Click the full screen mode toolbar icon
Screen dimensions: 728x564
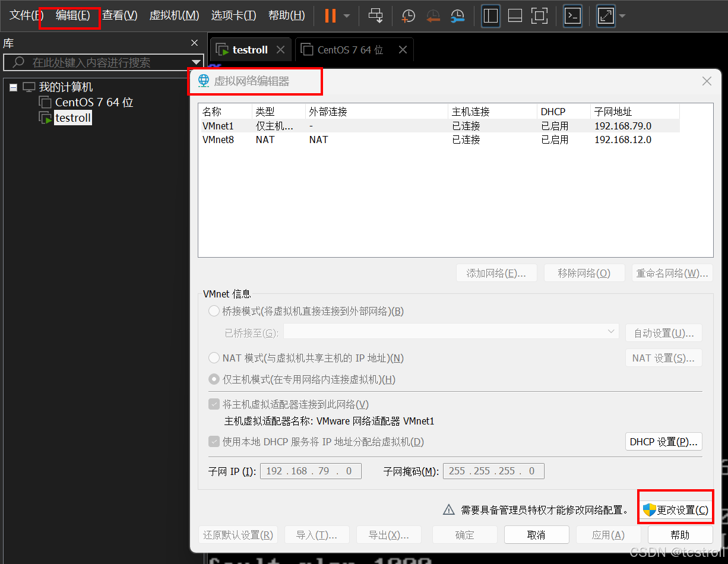[539, 16]
